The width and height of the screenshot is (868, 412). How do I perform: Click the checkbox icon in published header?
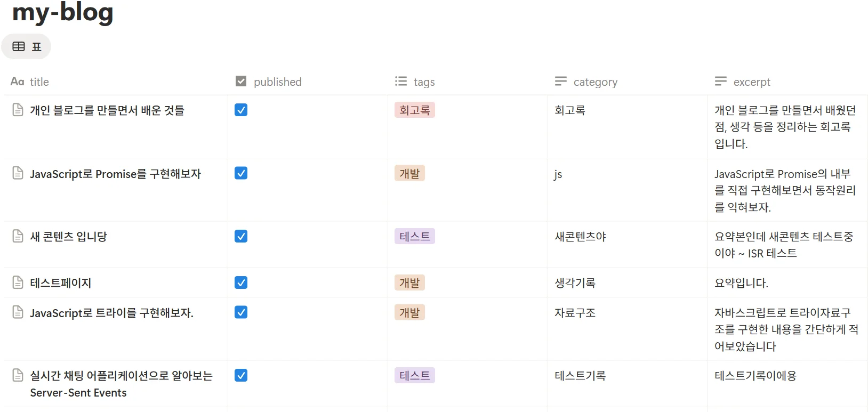pos(241,82)
